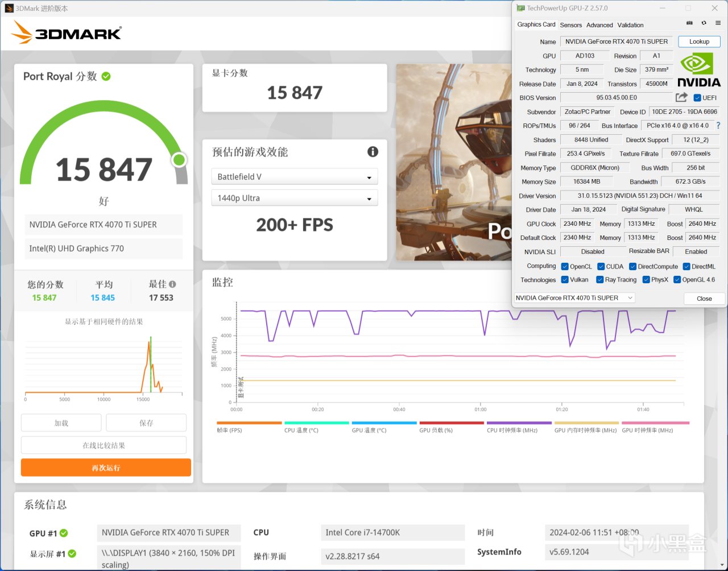Click the average score 15 845

click(x=103, y=298)
